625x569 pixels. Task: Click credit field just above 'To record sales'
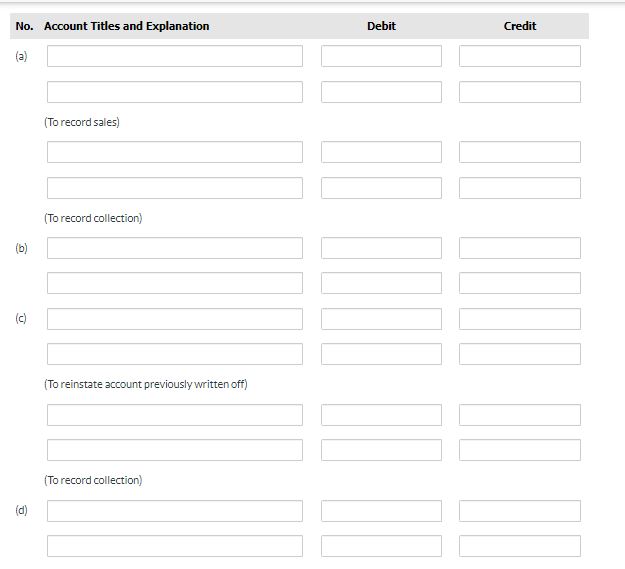pyautogui.click(x=519, y=92)
